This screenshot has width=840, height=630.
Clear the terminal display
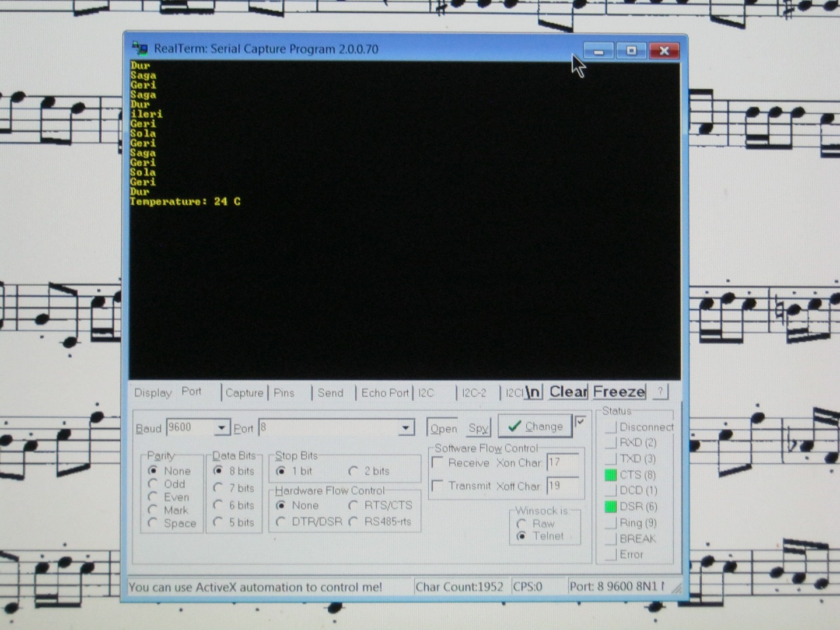(568, 391)
